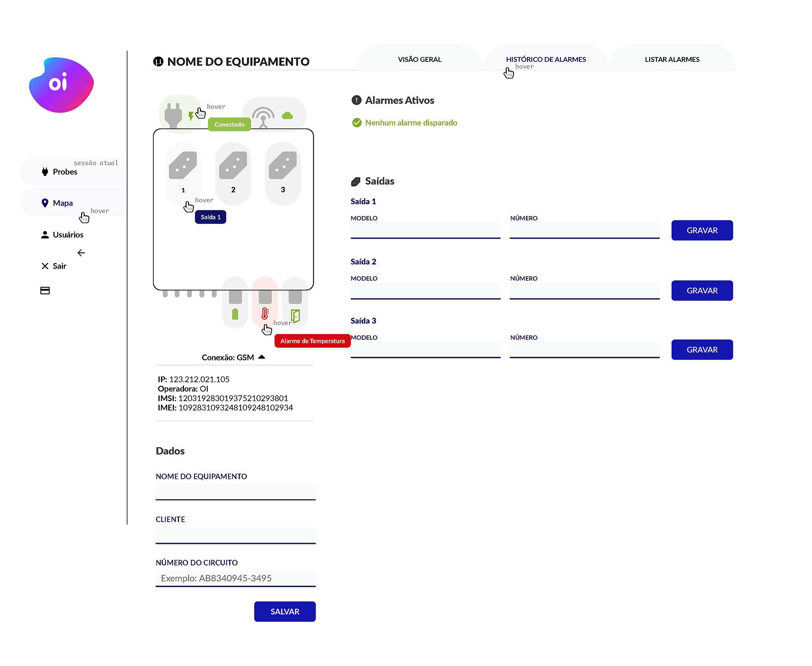Click the green battery sensor icon
The height and width of the screenshot is (666, 812).
pyautogui.click(x=235, y=314)
